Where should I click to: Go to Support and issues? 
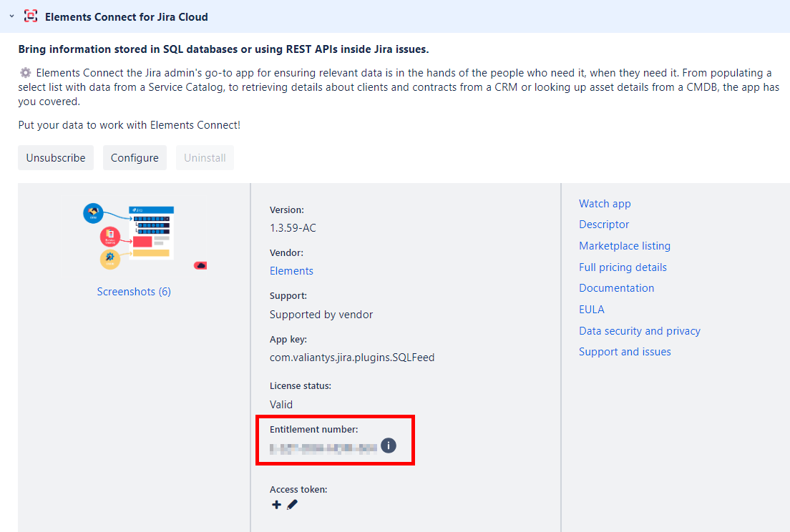pos(625,352)
